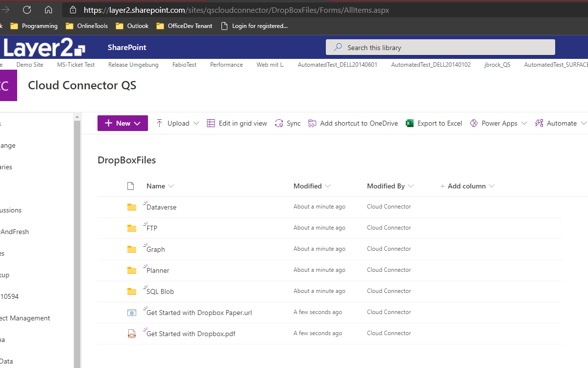The width and height of the screenshot is (588, 368).
Task: Select the Release Umgebung navigation item
Action: point(133,65)
